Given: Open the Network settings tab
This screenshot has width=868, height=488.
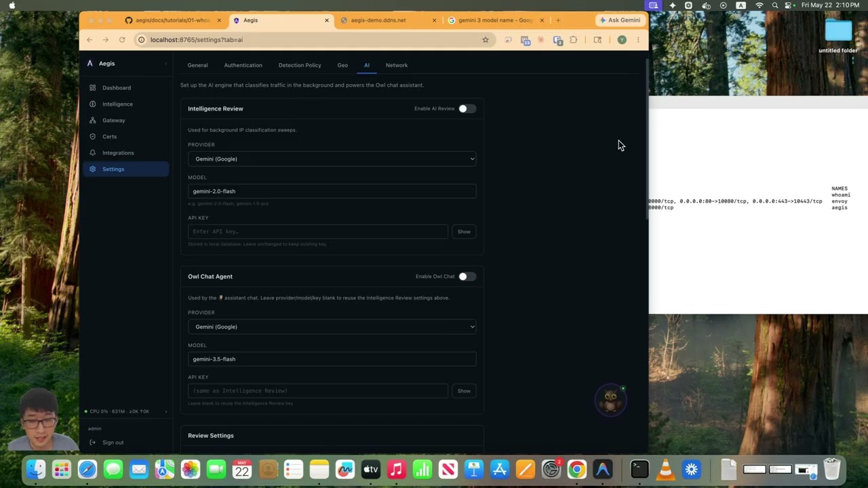Looking at the screenshot, I should (397, 65).
